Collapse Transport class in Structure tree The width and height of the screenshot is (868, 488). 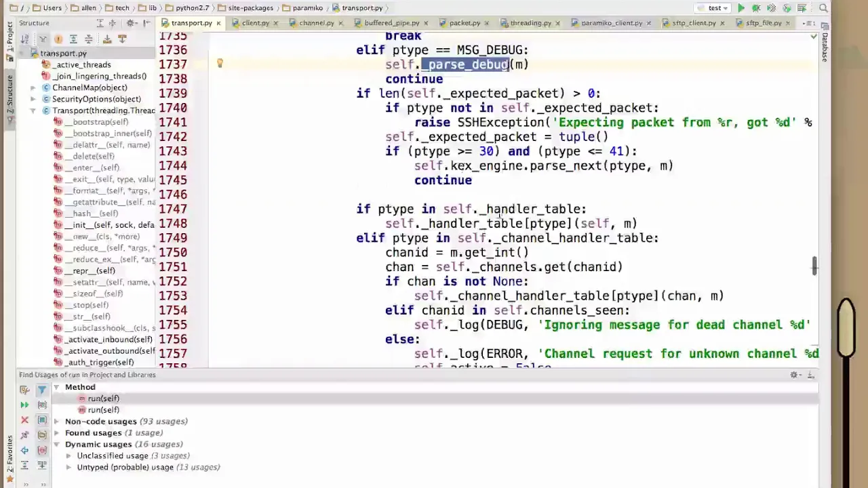[x=33, y=110]
